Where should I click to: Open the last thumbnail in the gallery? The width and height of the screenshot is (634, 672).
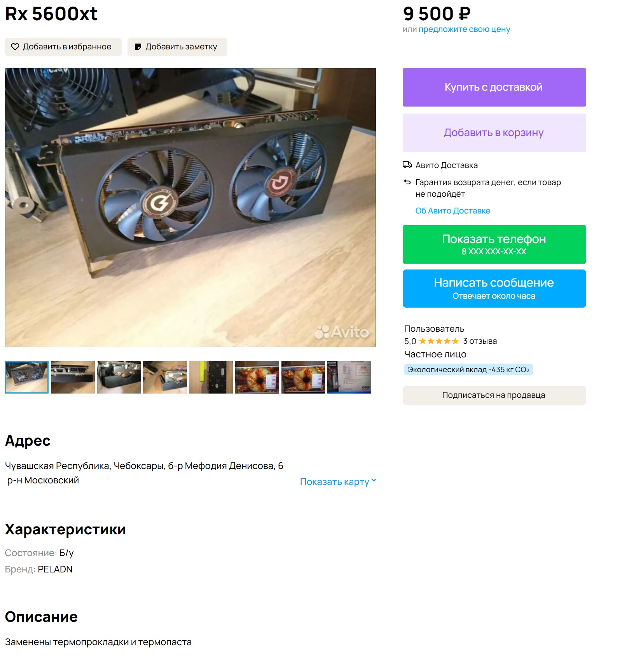(349, 377)
